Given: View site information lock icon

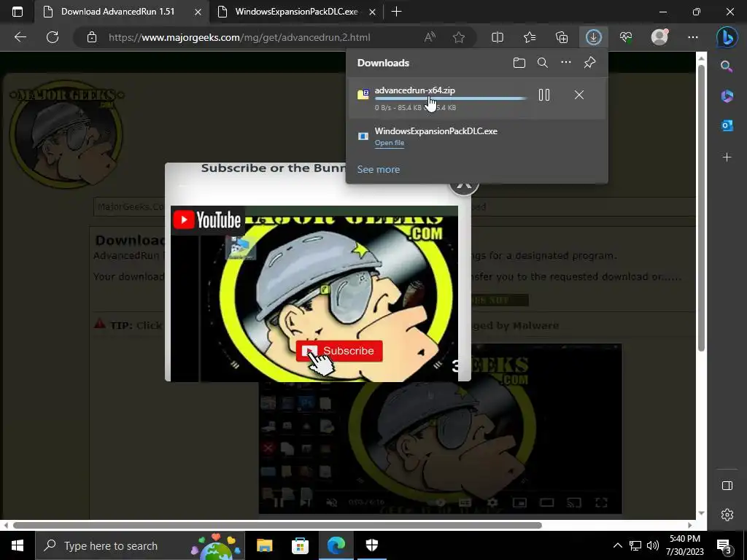Looking at the screenshot, I should tap(92, 37).
